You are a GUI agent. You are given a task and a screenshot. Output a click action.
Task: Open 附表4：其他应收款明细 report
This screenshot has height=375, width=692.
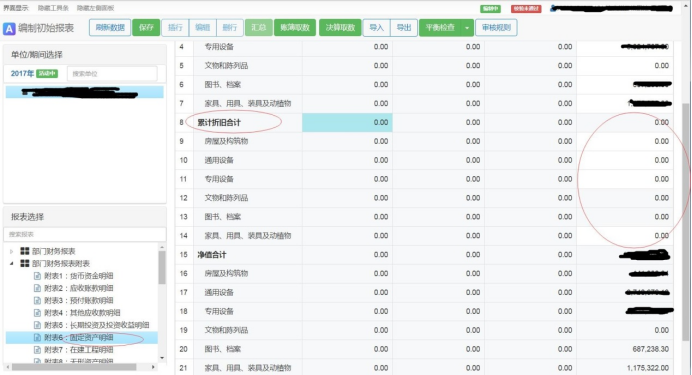pyautogui.click(x=82, y=313)
